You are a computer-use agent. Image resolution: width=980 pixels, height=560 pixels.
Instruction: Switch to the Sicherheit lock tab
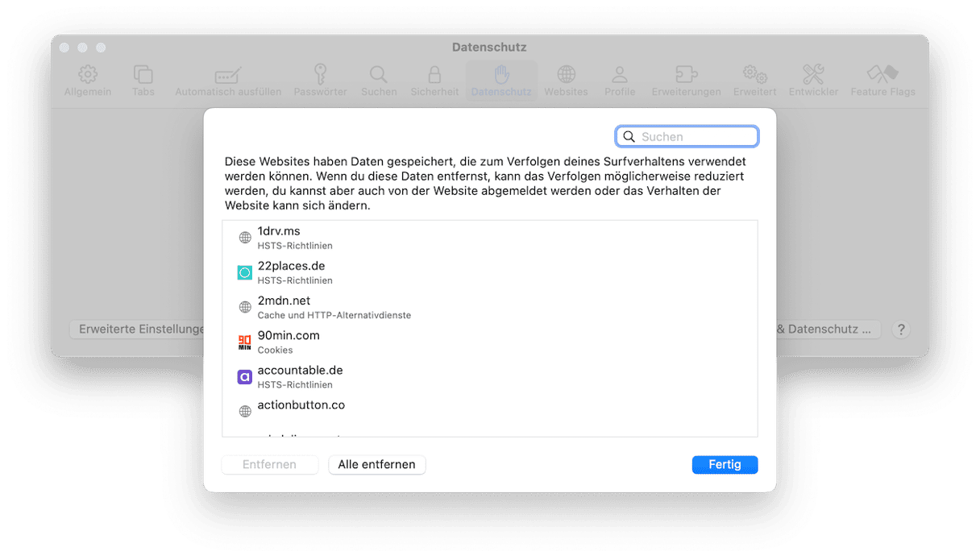(434, 81)
